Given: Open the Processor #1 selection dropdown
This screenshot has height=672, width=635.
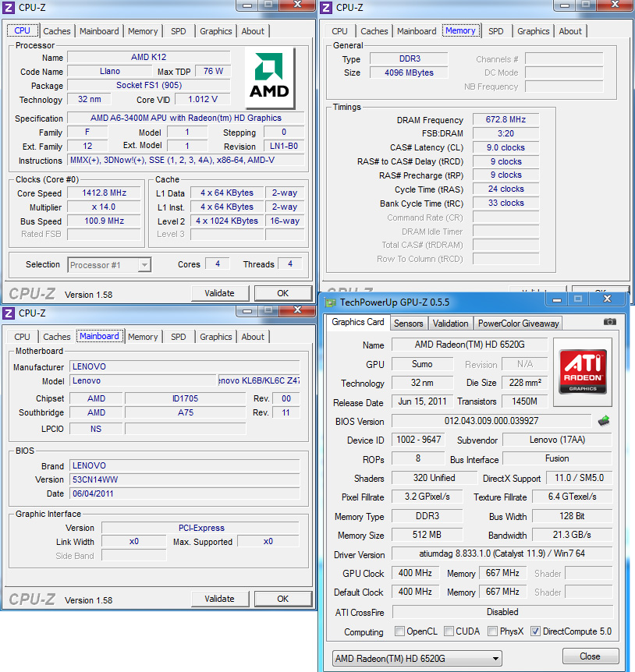Looking at the screenshot, I should [x=109, y=265].
